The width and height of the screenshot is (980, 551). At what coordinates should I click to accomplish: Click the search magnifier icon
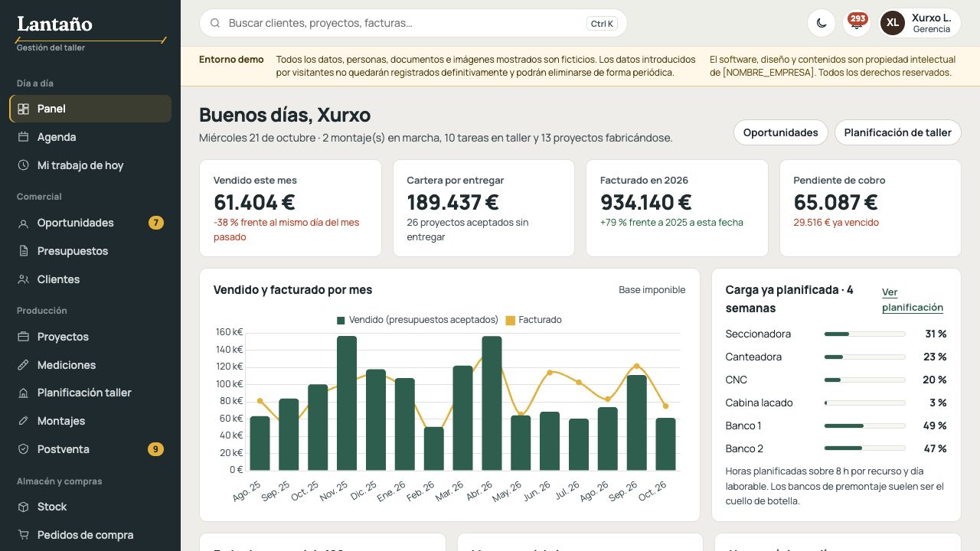tap(215, 23)
